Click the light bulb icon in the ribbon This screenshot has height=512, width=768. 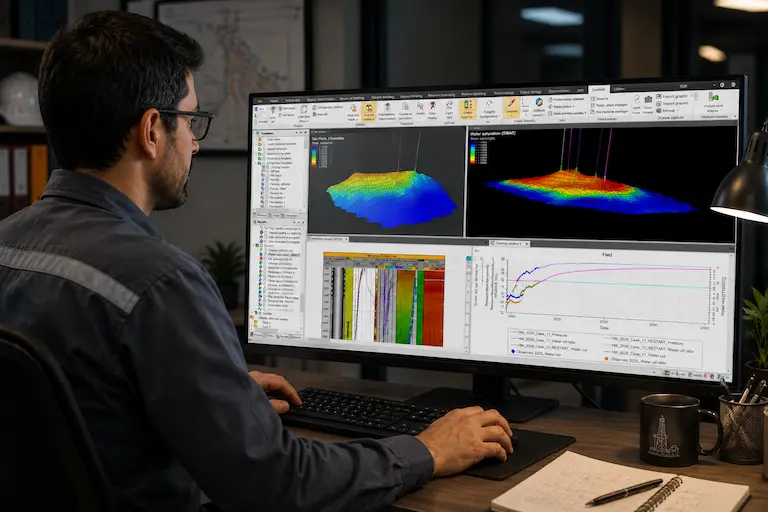click(x=449, y=106)
